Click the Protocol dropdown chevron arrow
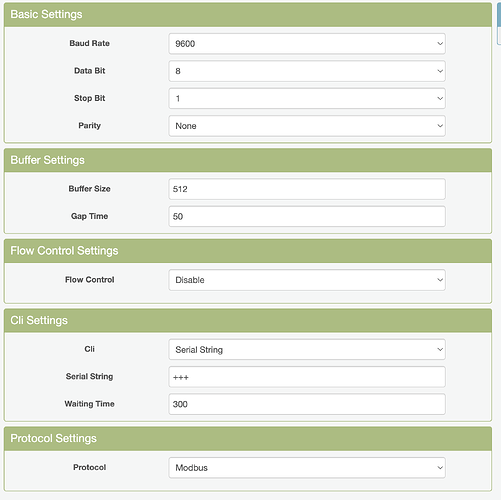This screenshot has height=500, width=501. (440, 468)
